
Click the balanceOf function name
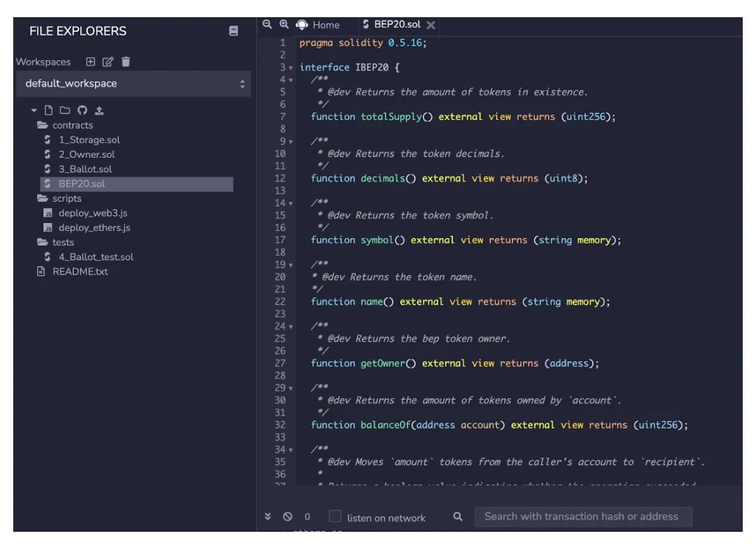click(x=386, y=425)
